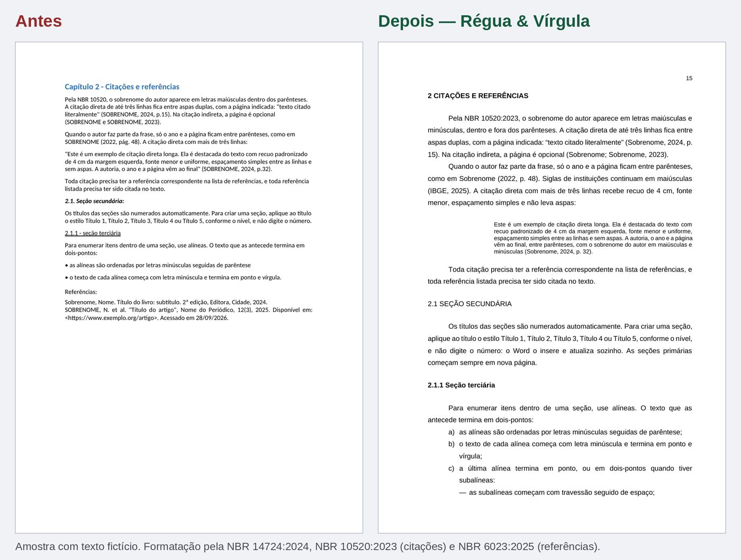This screenshot has height=560, width=741.
Task: Select the "SOBRENOME, N. et al." reference entry
Action: click(188, 314)
